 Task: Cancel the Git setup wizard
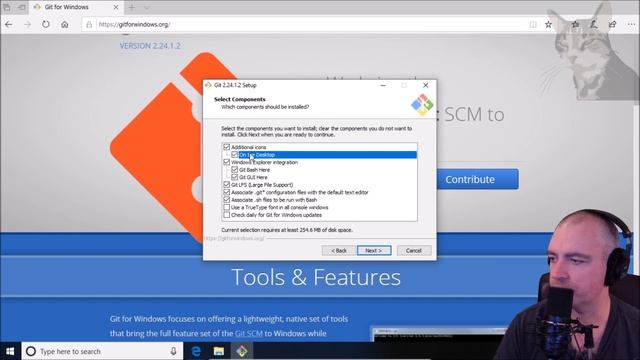coord(414,251)
